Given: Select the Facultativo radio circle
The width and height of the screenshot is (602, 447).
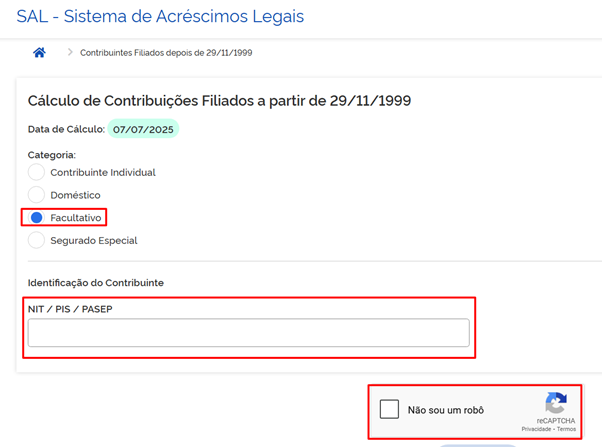Looking at the screenshot, I should 36,217.
